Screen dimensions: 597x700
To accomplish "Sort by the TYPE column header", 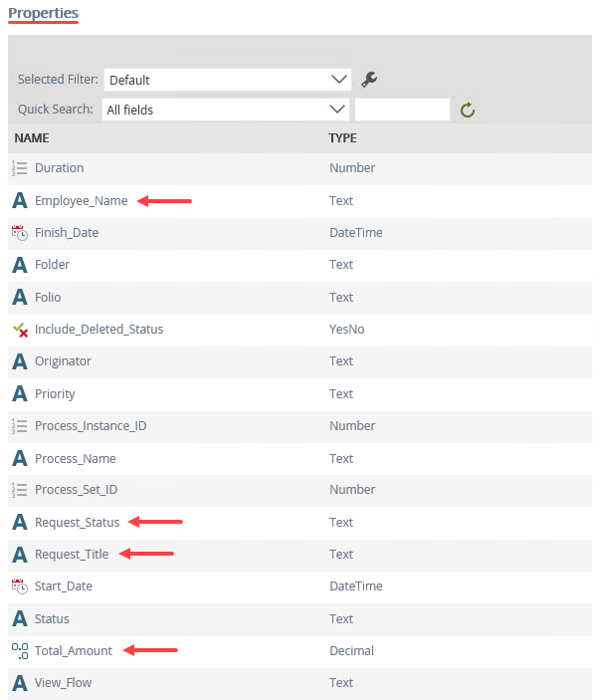I will click(342, 138).
